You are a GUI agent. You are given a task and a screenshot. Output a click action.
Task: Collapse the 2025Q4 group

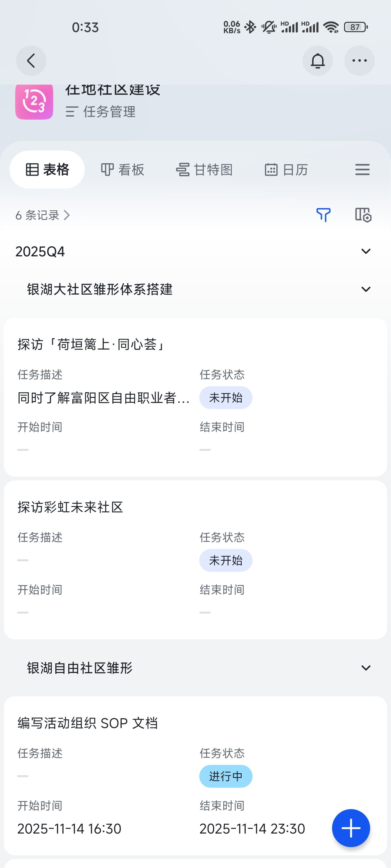(366, 251)
